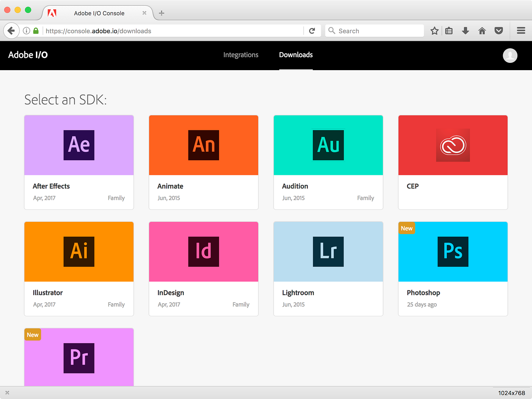Close the bottom responsive toolbar

pos(7,393)
